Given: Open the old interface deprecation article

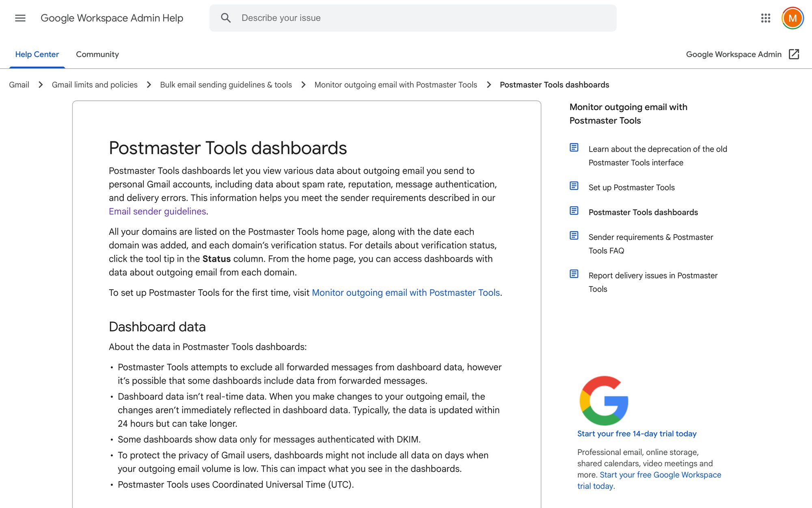Looking at the screenshot, I should (x=658, y=156).
